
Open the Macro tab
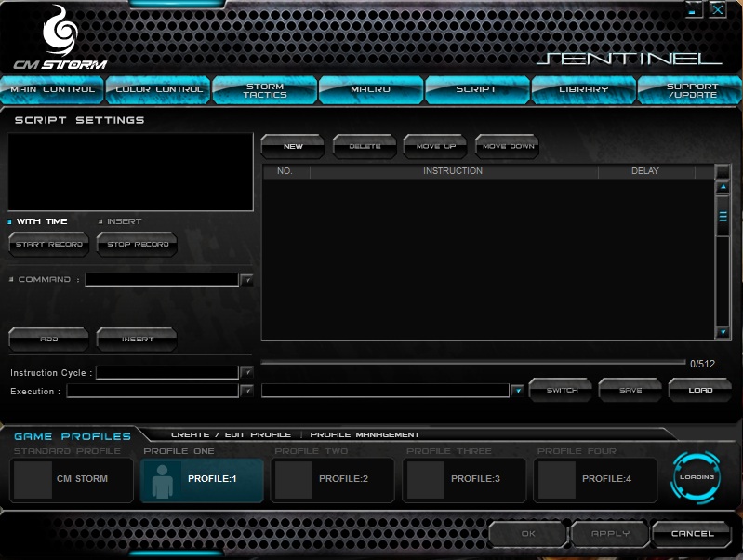[370, 89]
